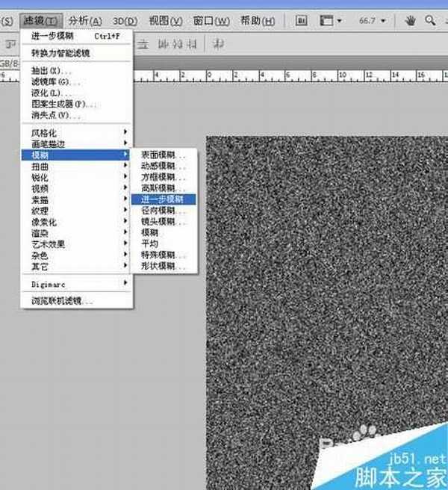The image size is (448, 490).
Task: Choose 进一步模糊 Ctrl+F at the menu top
Action: point(77,37)
